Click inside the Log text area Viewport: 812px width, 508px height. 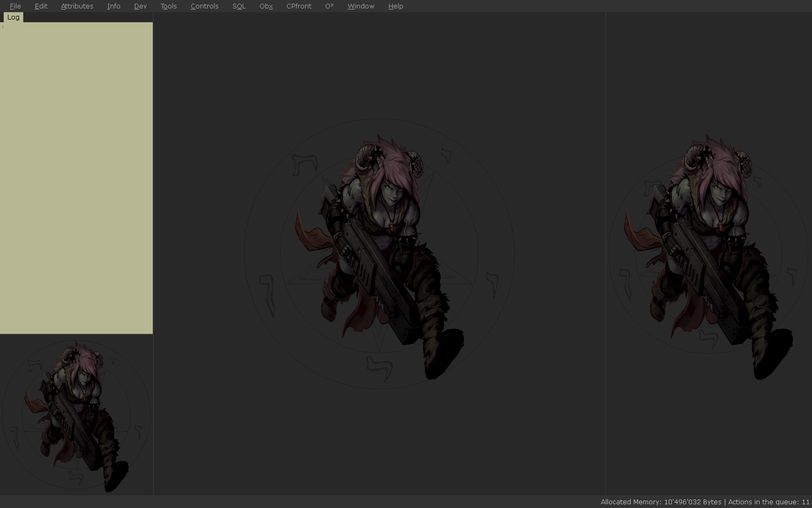[76, 178]
